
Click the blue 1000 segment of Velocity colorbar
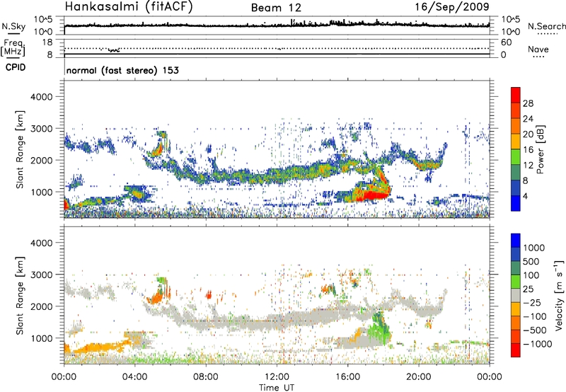tap(516, 241)
